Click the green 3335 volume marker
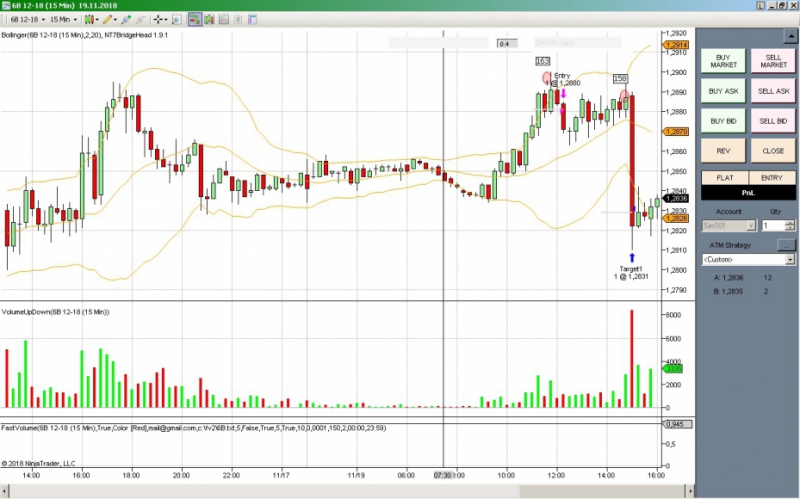800x499 pixels. coord(672,369)
